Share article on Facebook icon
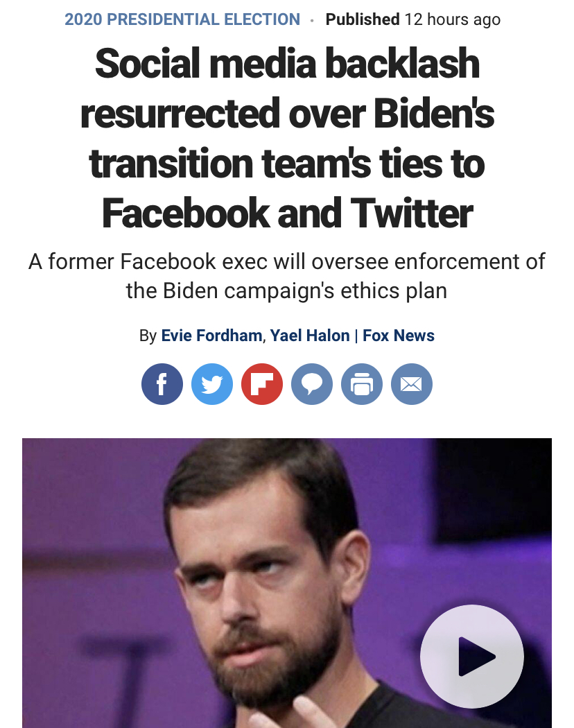The height and width of the screenshot is (728, 574). pos(162,384)
